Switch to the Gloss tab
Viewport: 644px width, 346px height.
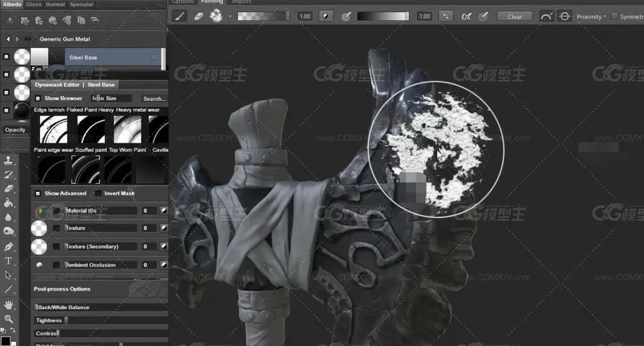coord(34,4)
